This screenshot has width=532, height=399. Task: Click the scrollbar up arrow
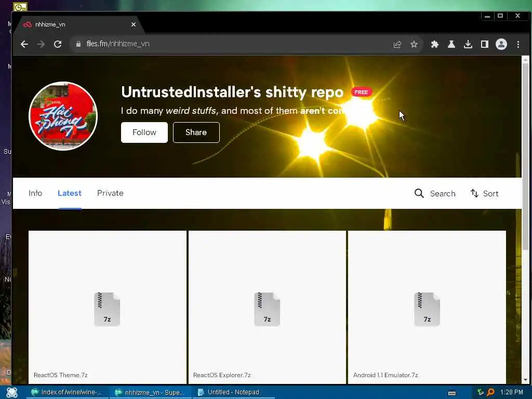point(526,60)
